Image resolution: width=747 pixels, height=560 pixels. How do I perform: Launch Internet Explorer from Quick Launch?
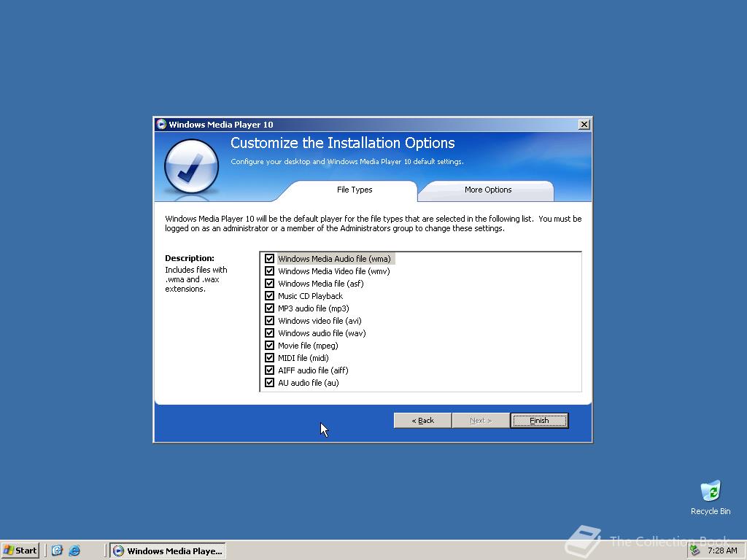(74, 551)
